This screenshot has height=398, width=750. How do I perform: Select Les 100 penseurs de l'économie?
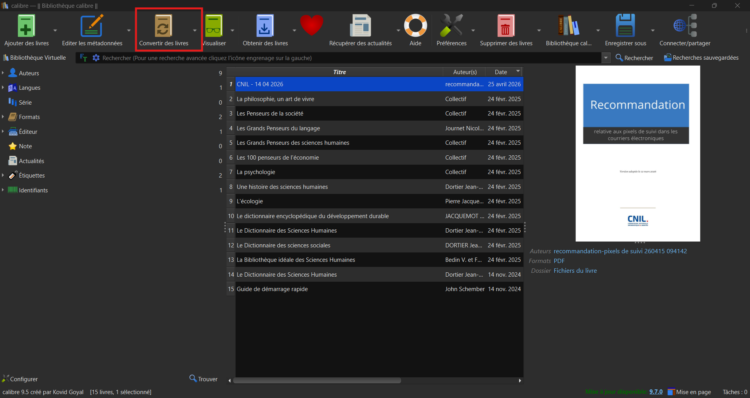point(379,157)
